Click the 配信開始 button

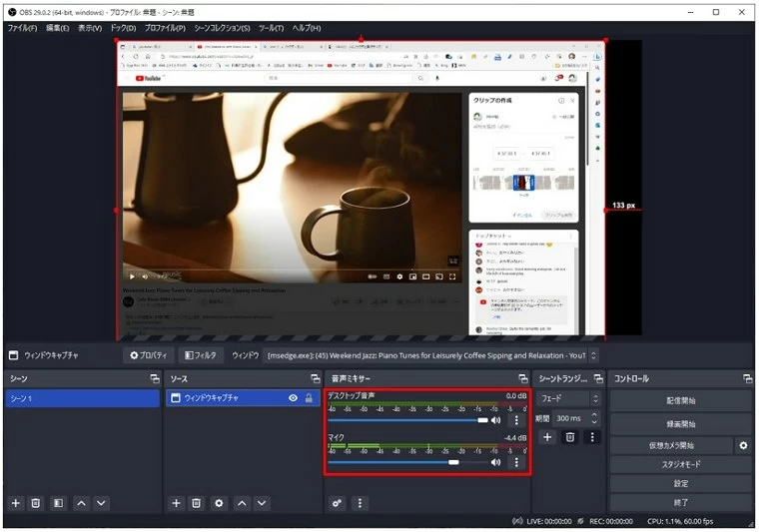(x=680, y=400)
